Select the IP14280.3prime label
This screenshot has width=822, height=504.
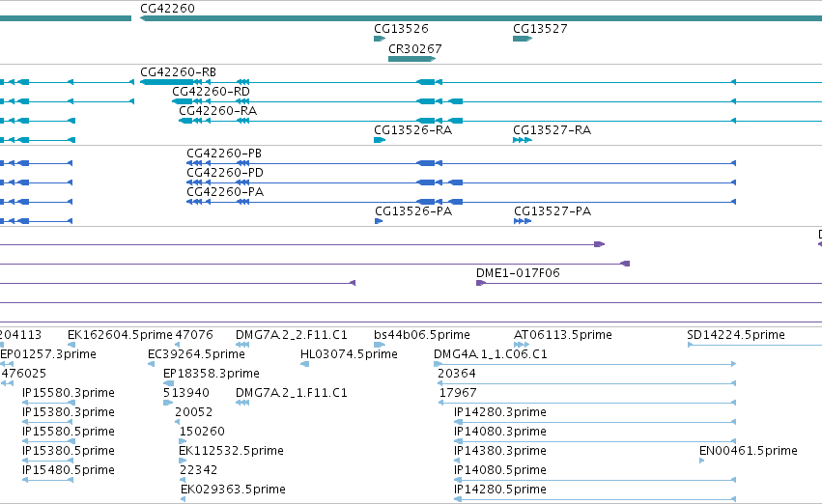coord(500,412)
